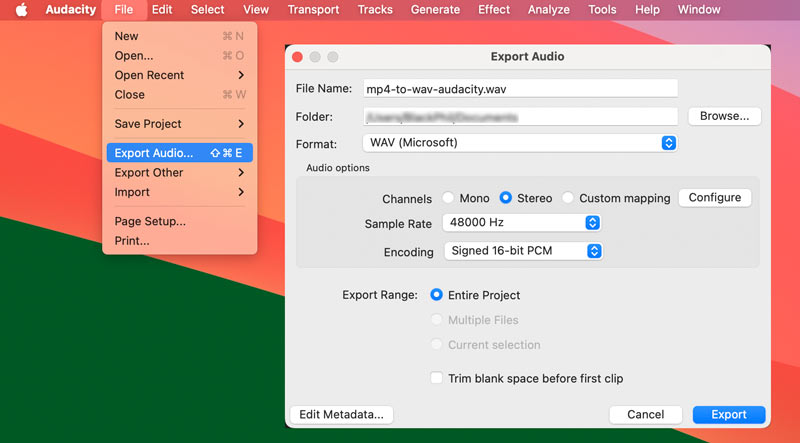Open the Format WAV (Microsoft) dropdown
The width and height of the screenshot is (800, 443).
pyautogui.click(x=520, y=143)
